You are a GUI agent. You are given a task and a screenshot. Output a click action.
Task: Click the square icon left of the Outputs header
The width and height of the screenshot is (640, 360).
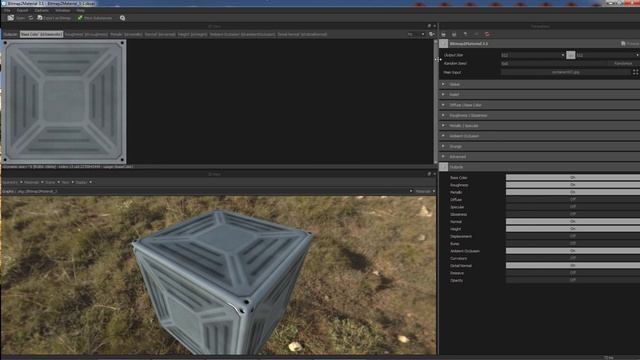444,167
